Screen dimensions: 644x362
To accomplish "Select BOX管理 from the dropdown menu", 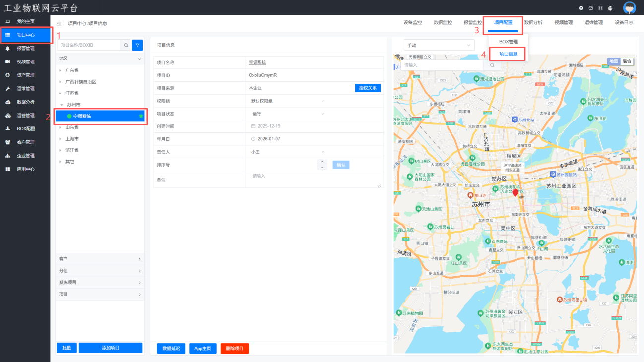I will coord(508,42).
